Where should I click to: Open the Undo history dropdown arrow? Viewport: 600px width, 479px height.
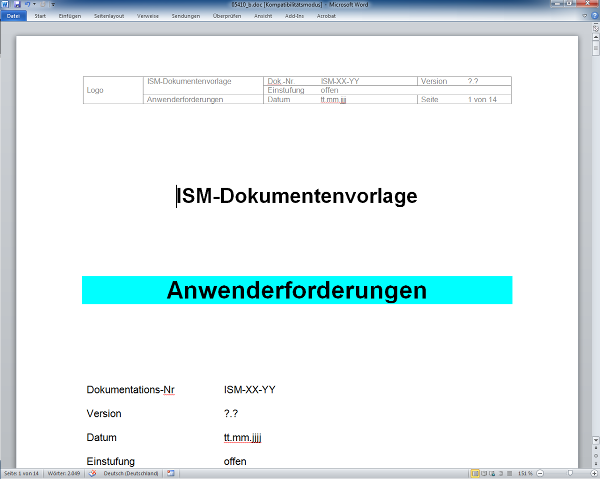(34, 5)
